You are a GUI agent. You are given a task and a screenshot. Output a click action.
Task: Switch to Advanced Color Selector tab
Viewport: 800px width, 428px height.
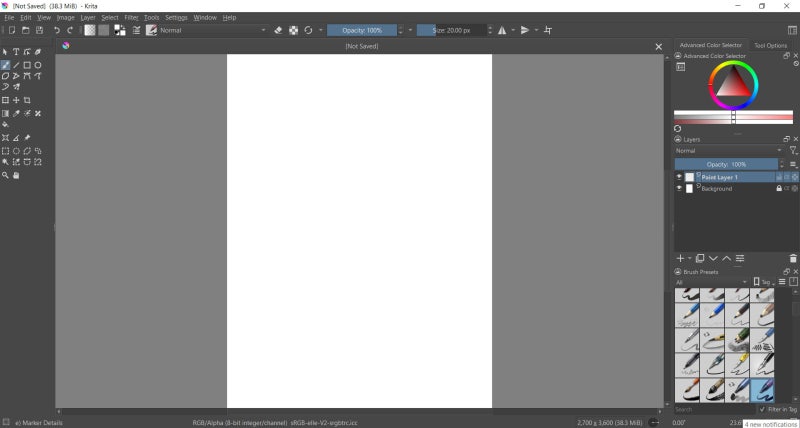pyautogui.click(x=711, y=45)
